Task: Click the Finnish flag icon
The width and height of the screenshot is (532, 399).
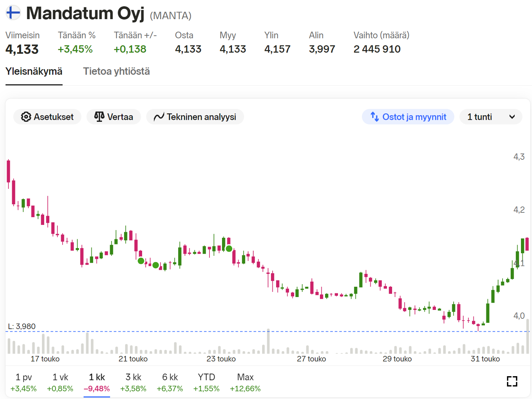Action: coord(13,13)
